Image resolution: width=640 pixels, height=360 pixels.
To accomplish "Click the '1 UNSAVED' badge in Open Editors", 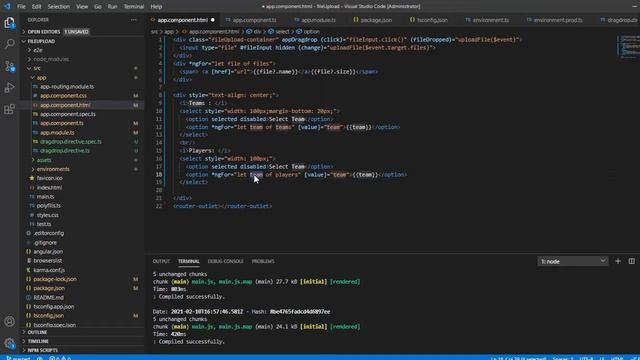I will point(76,31).
